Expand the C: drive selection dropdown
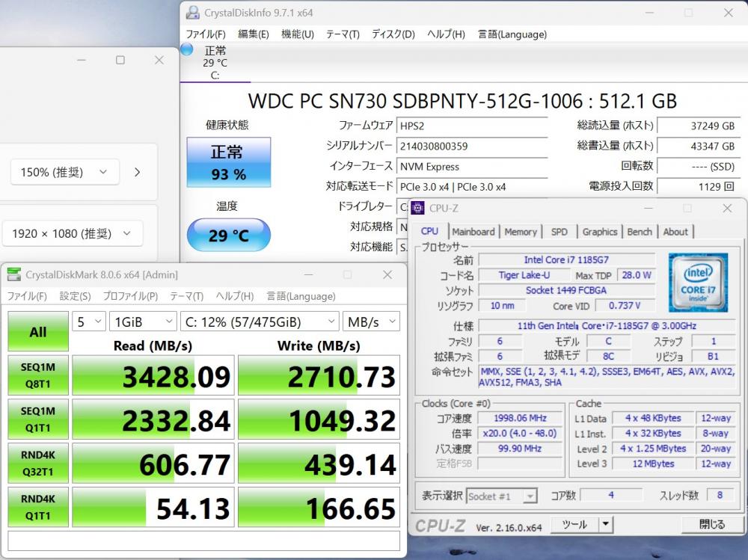Viewport: 748px width, 560px height. tap(260, 321)
